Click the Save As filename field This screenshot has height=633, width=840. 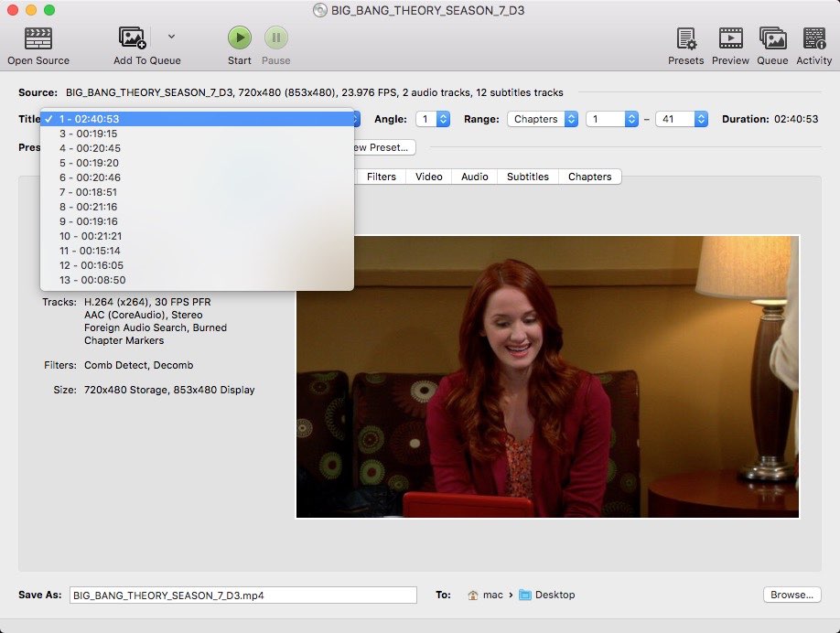243,595
